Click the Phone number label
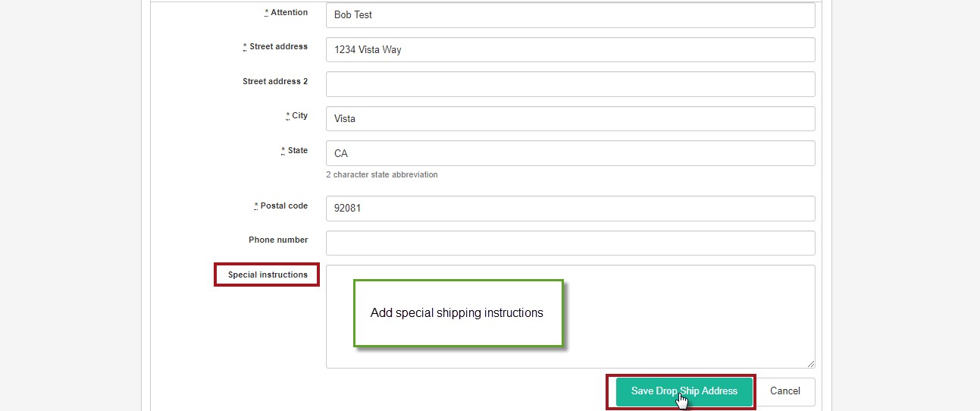This screenshot has height=411, width=980. click(x=278, y=240)
